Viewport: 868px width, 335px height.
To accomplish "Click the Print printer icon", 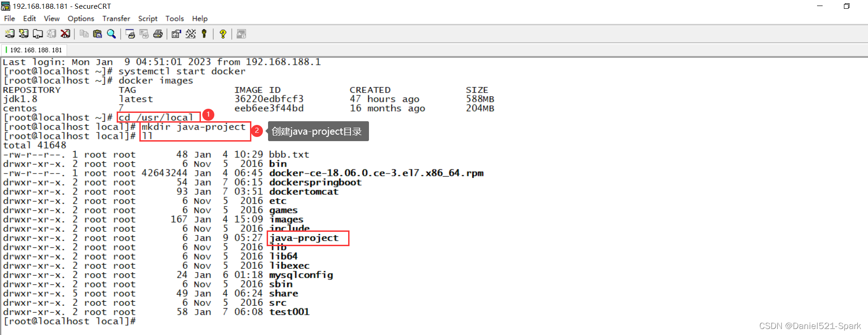I will pyautogui.click(x=158, y=34).
